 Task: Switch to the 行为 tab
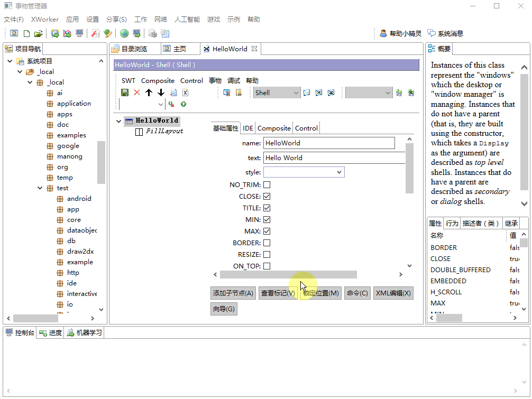coord(452,223)
